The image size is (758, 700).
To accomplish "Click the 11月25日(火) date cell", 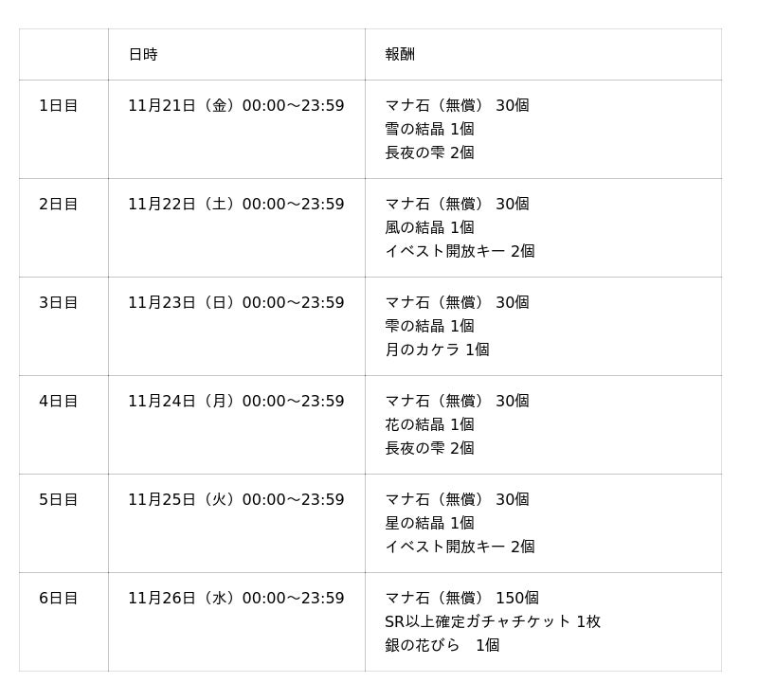I will coord(236,500).
